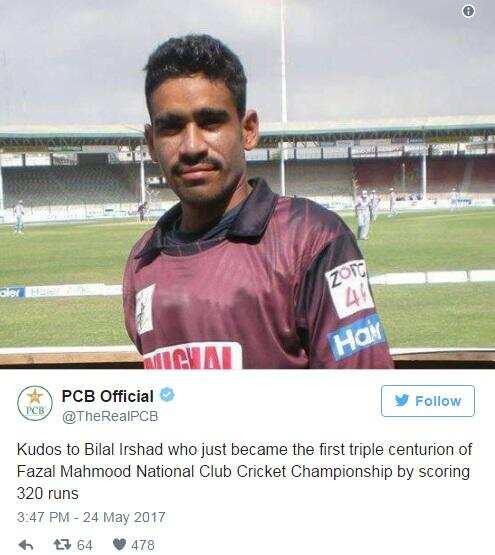View the likes count 478
Viewport: 495px width, 555px height.
[x=143, y=545]
